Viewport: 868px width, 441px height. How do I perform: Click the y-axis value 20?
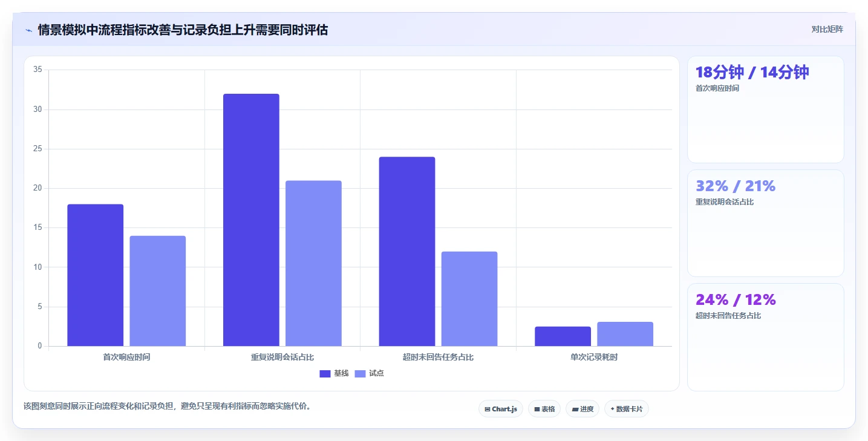pyautogui.click(x=38, y=188)
